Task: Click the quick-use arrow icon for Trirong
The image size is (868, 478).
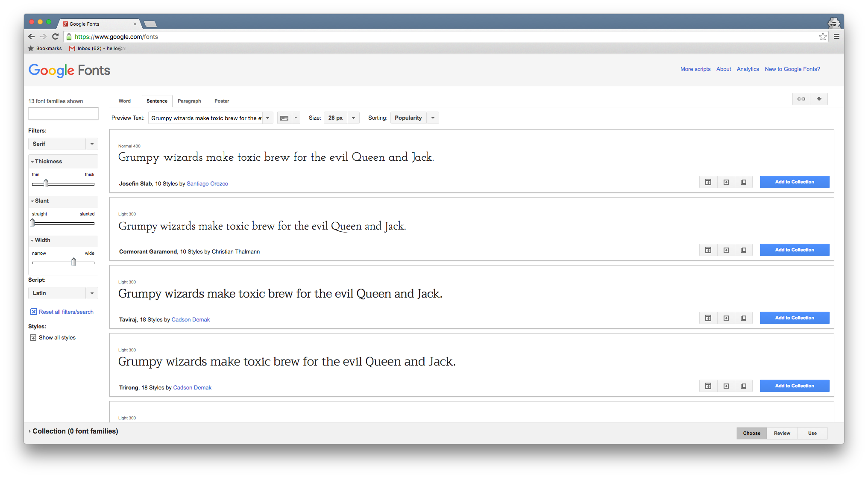Action: click(x=726, y=386)
